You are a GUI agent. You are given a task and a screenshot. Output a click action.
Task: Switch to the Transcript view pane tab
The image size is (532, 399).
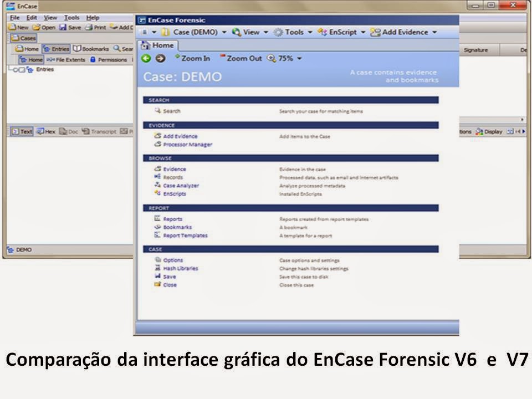[99, 131]
